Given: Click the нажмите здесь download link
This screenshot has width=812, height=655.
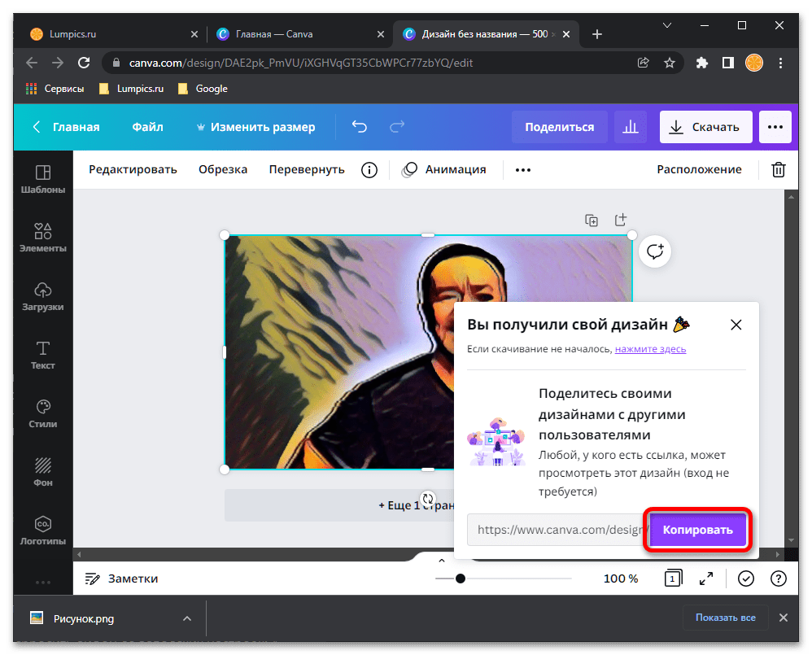Looking at the screenshot, I should coord(650,349).
